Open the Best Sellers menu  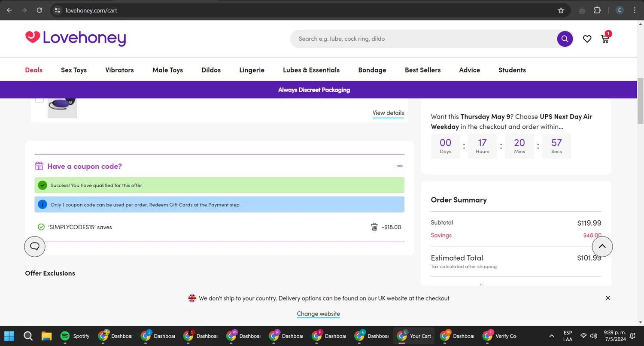coord(422,70)
